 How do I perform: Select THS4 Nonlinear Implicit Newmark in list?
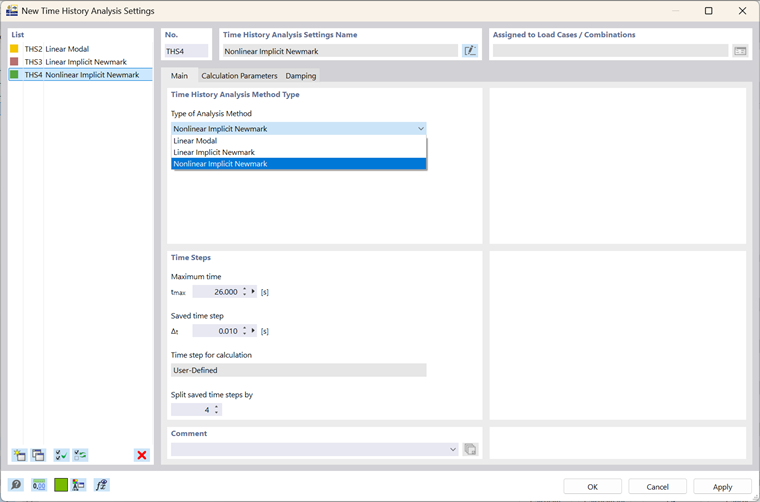coord(80,75)
